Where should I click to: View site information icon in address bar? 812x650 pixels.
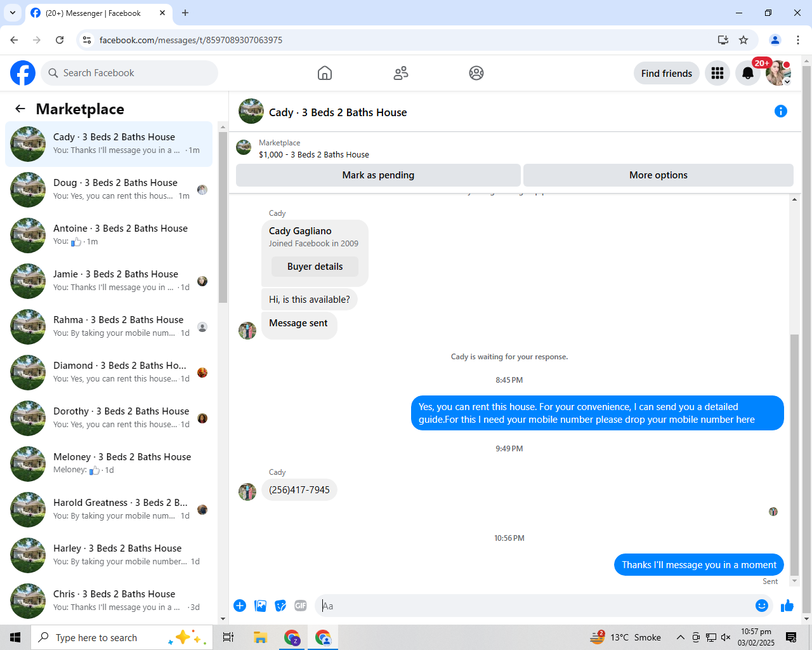[x=87, y=40]
